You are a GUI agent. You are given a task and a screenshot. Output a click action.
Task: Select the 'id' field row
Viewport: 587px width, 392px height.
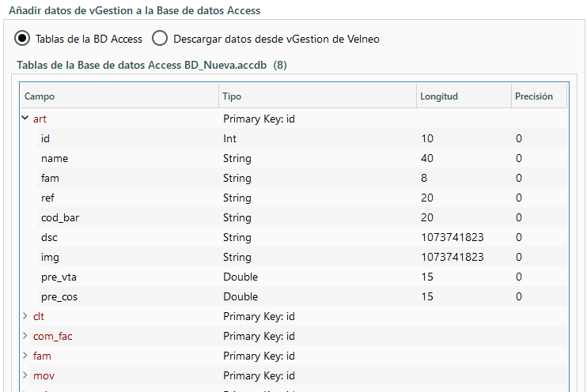46,138
